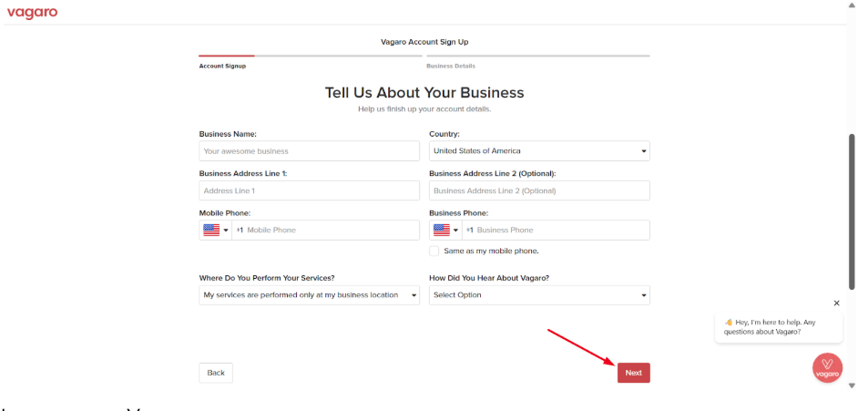The height and width of the screenshot is (411, 868).
Task: Check Same as my mobile phone
Action: pyautogui.click(x=434, y=251)
